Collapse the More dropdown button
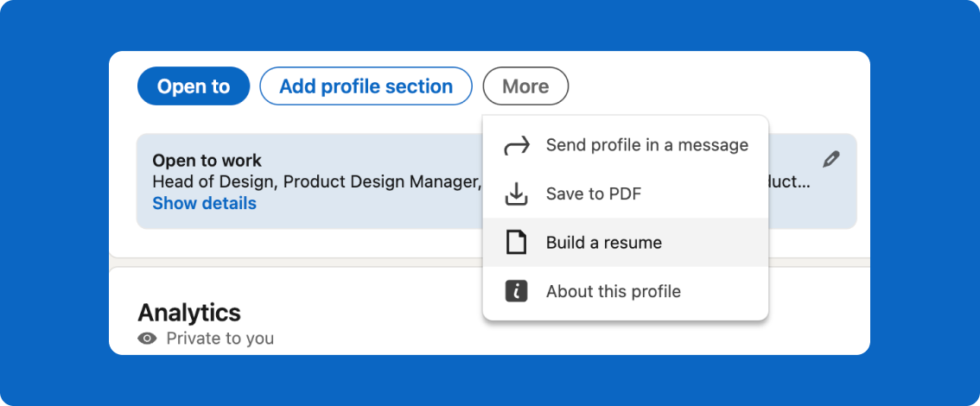 coord(525,86)
